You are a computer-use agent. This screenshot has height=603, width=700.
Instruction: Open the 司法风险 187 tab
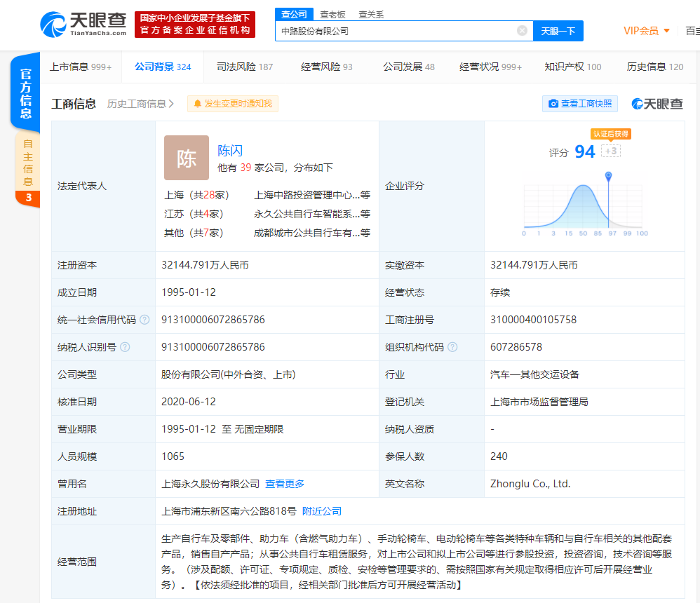(245, 67)
